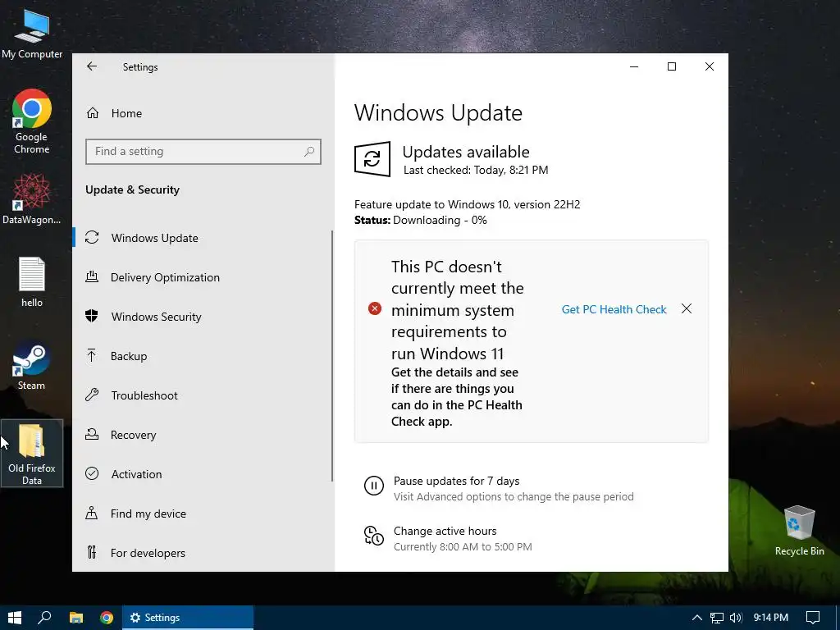Image resolution: width=840 pixels, height=630 pixels.
Task: Open the Windows Security page
Action: 156,317
